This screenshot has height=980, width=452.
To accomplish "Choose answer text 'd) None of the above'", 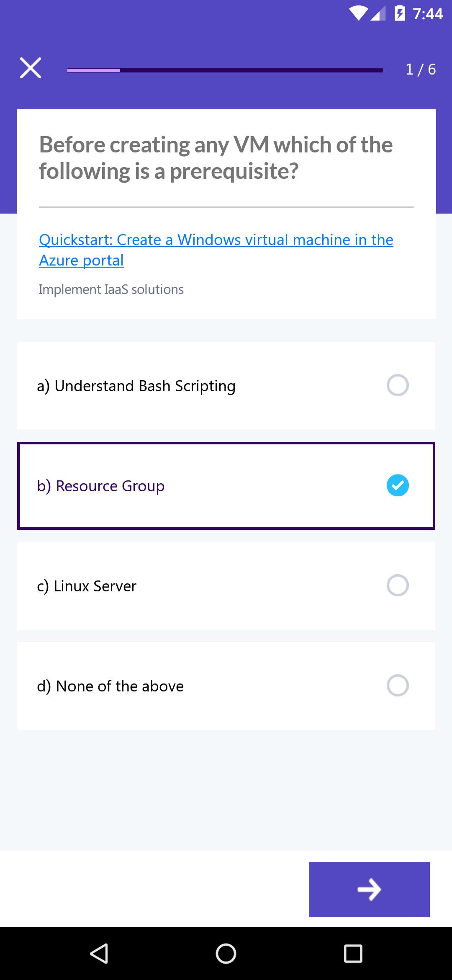I will click(110, 686).
